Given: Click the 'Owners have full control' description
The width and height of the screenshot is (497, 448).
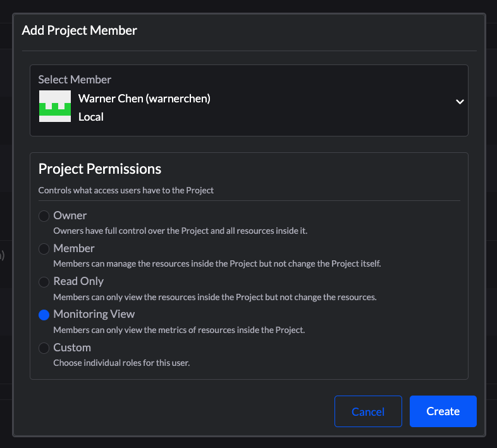Looking at the screenshot, I should click(x=180, y=231).
